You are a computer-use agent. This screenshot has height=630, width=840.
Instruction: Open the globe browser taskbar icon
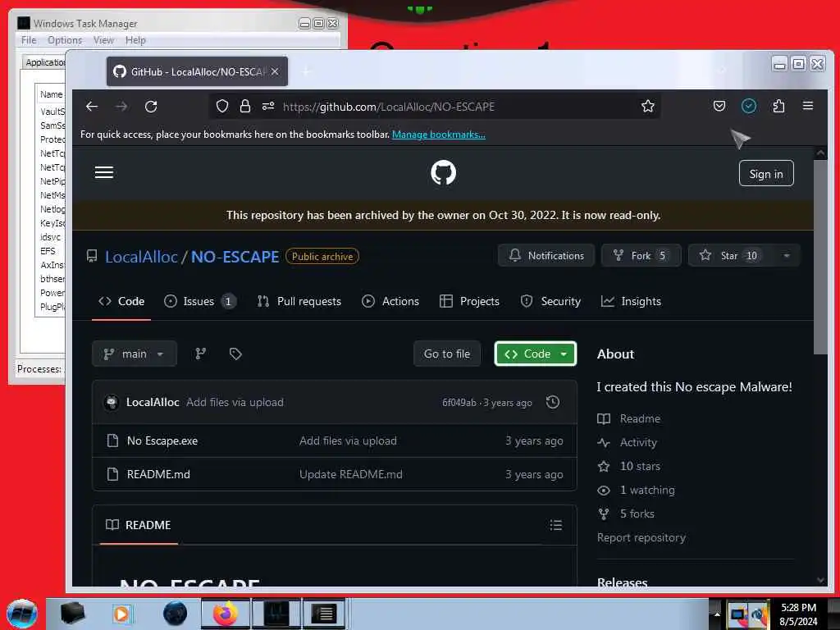click(x=176, y=614)
